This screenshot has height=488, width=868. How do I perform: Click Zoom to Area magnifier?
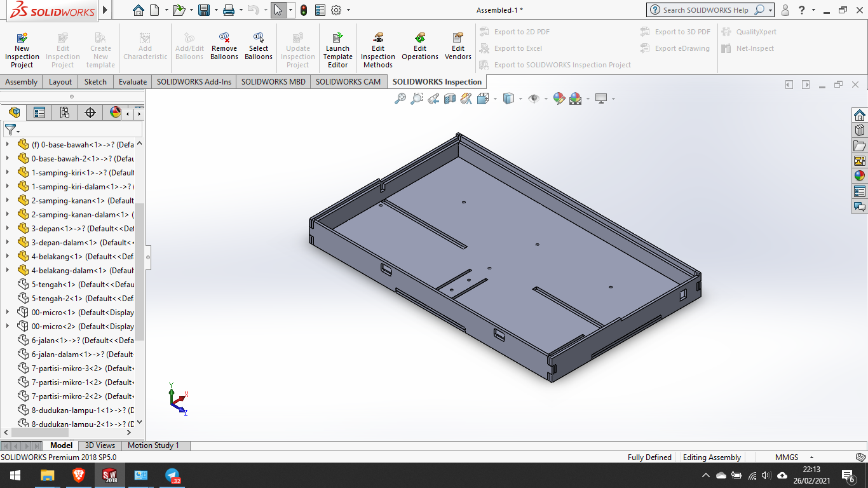click(416, 98)
